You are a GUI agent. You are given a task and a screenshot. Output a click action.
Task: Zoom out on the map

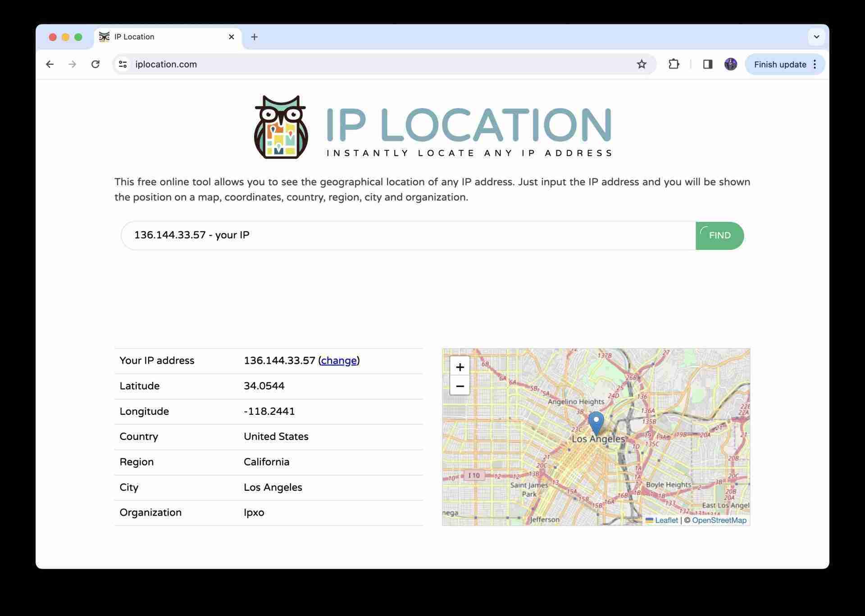tap(460, 386)
